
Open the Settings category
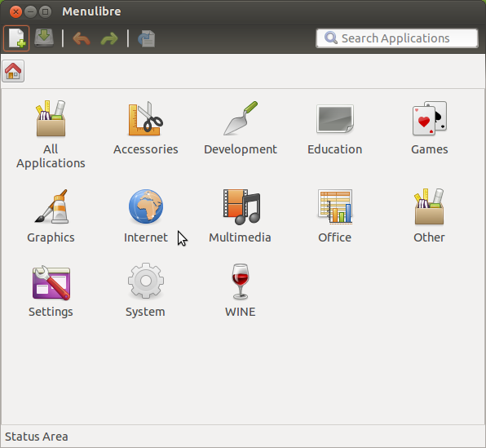coord(51,291)
